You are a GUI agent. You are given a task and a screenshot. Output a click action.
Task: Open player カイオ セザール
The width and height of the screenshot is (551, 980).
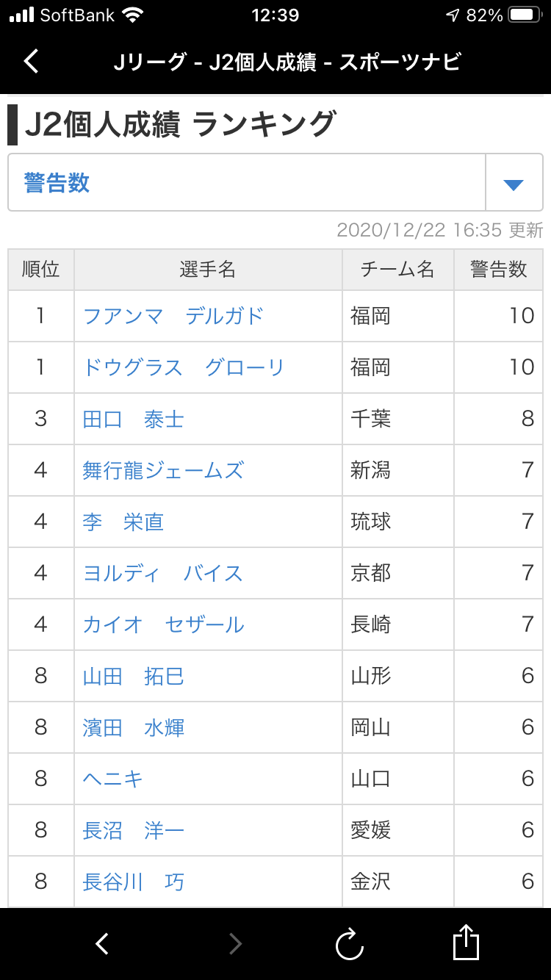[163, 624]
